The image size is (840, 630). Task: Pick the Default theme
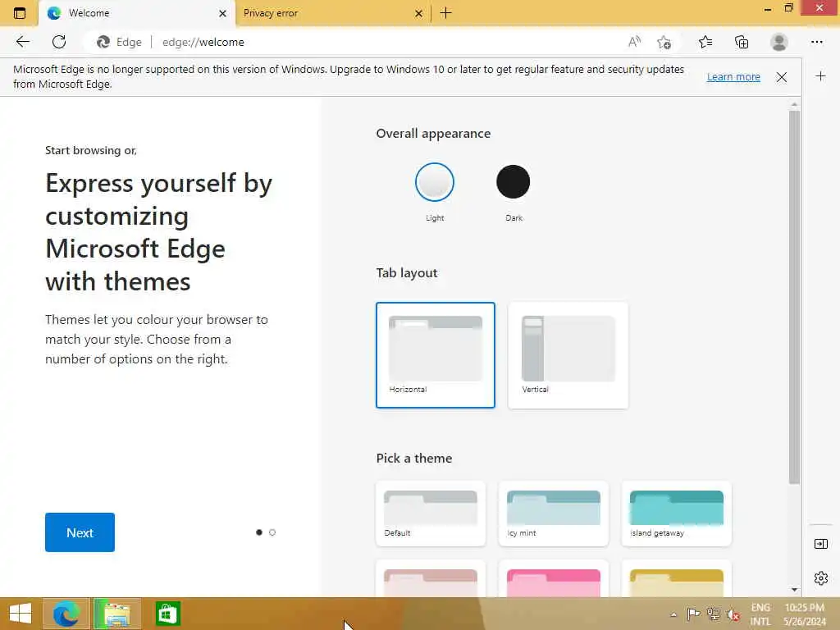[x=431, y=514]
